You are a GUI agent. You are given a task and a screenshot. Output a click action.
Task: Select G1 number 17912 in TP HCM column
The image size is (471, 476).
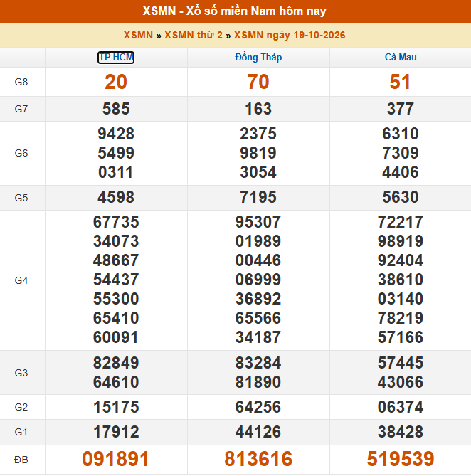pyautogui.click(x=116, y=433)
